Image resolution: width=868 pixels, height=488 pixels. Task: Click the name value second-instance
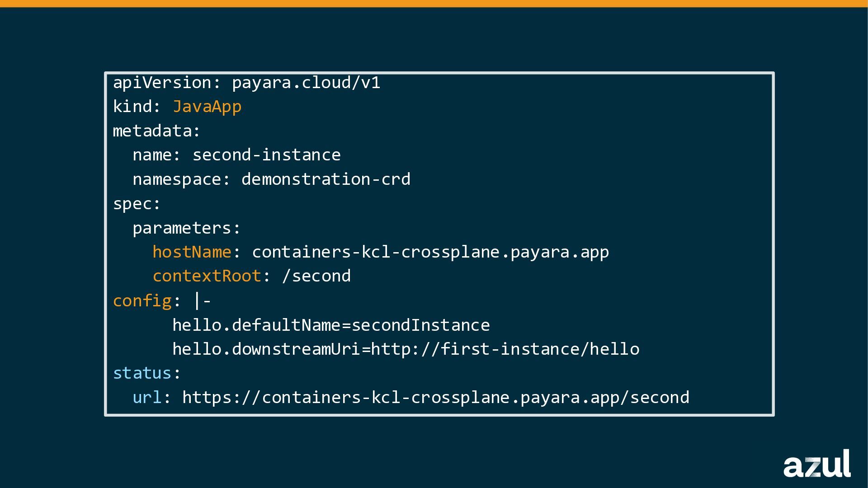[x=266, y=155]
